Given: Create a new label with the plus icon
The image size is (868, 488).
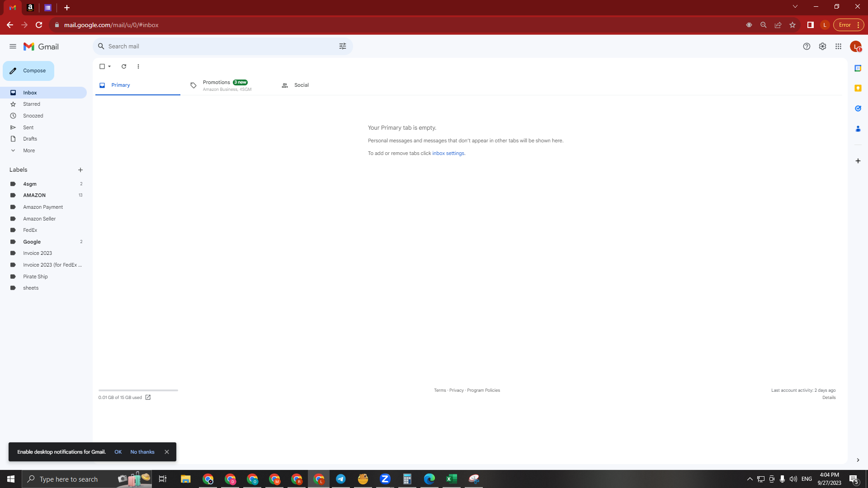Looking at the screenshot, I should pos(80,170).
